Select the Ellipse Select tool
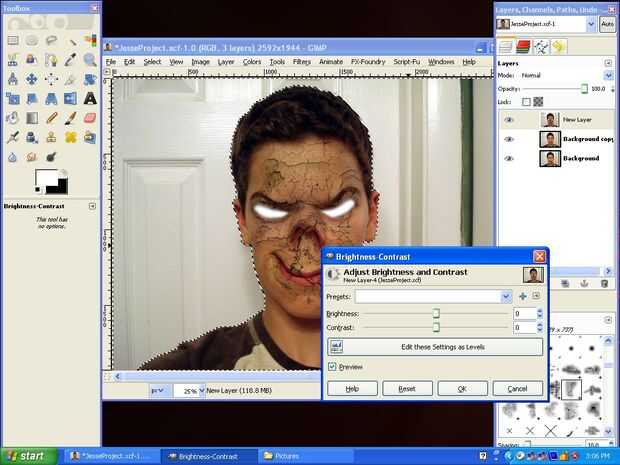This screenshot has width=620, height=465. (x=32, y=40)
